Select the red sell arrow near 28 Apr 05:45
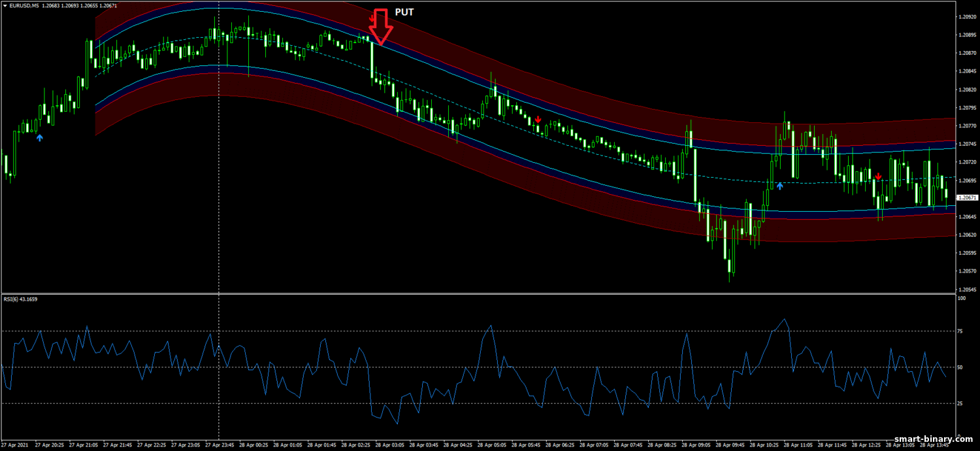This screenshot has height=451, width=980. 538,120
